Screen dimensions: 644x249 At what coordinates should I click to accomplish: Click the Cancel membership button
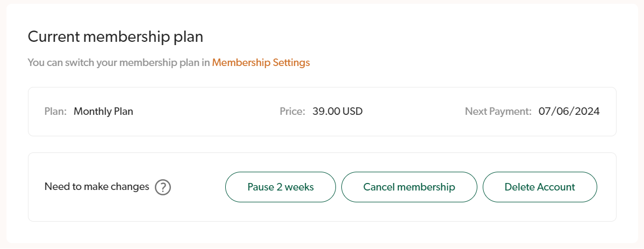(409, 187)
